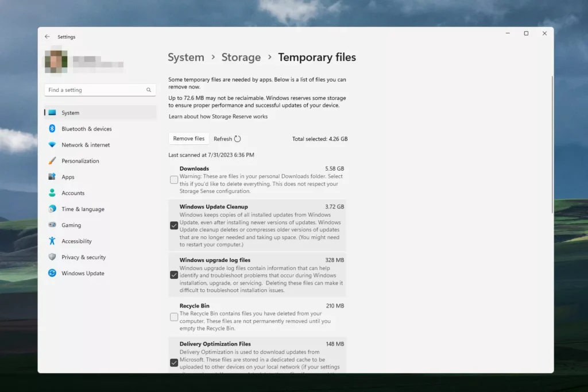588x392 pixels.
Task: Open Learn about how Storage Reserve works
Action: tap(218, 117)
